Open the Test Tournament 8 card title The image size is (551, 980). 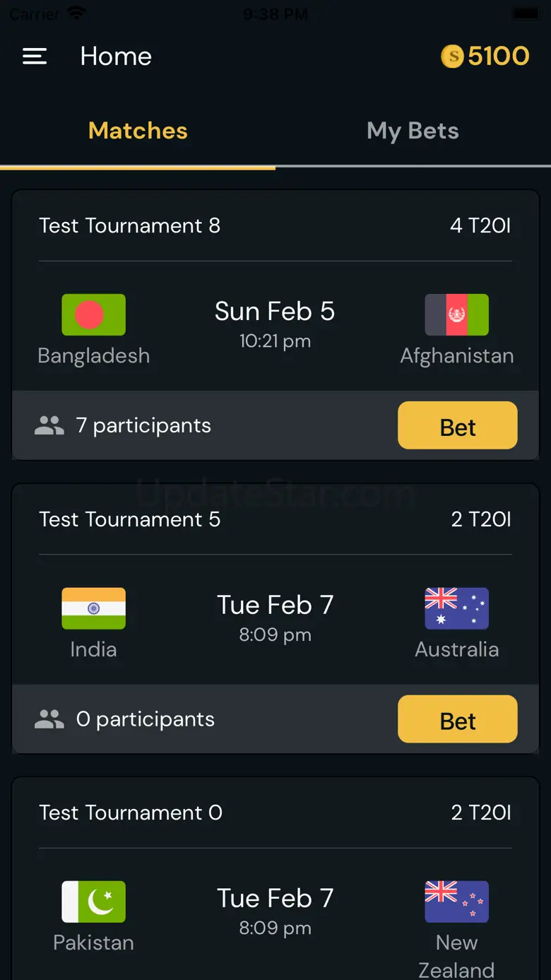coord(129,225)
